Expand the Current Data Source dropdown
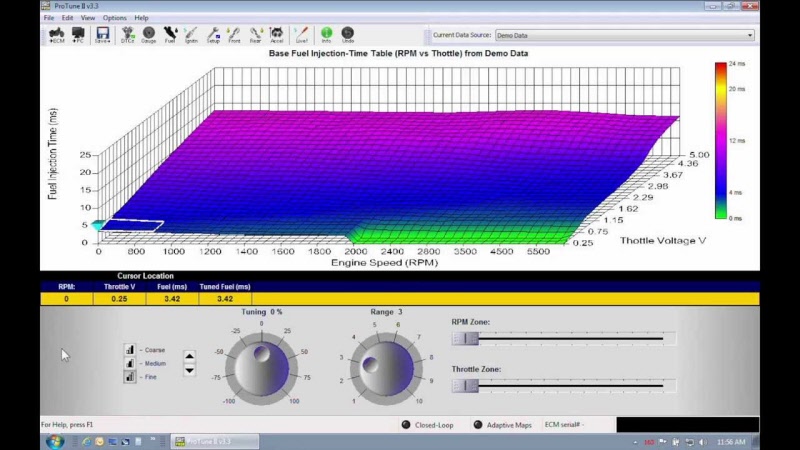Image resolution: width=800 pixels, height=450 pixels. coord(750,35)
